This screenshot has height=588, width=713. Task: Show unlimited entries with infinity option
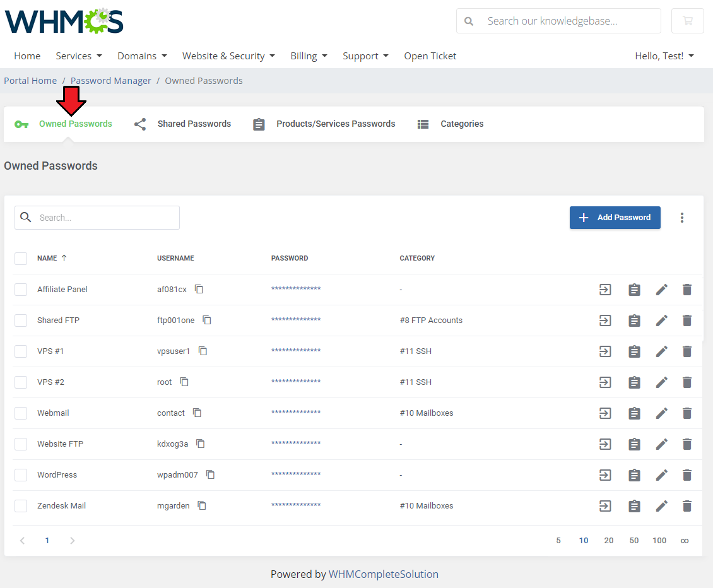coord(685,541)
